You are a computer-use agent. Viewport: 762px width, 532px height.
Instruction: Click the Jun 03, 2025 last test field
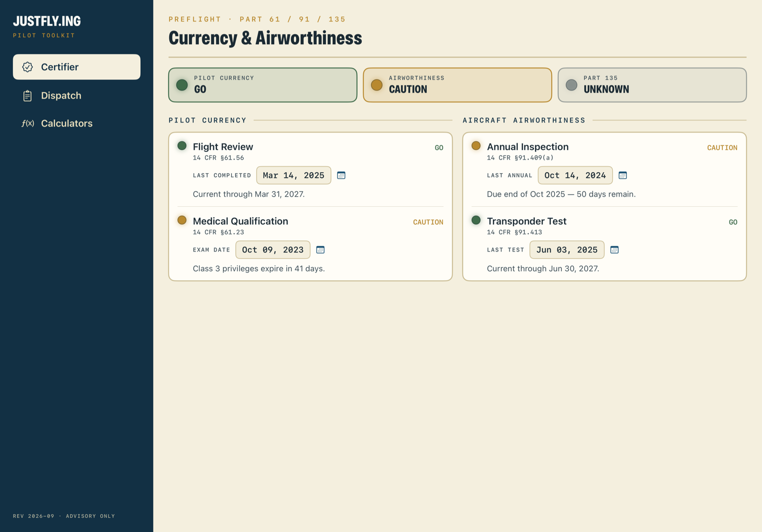pyautogui.click(x=567, y=250)
